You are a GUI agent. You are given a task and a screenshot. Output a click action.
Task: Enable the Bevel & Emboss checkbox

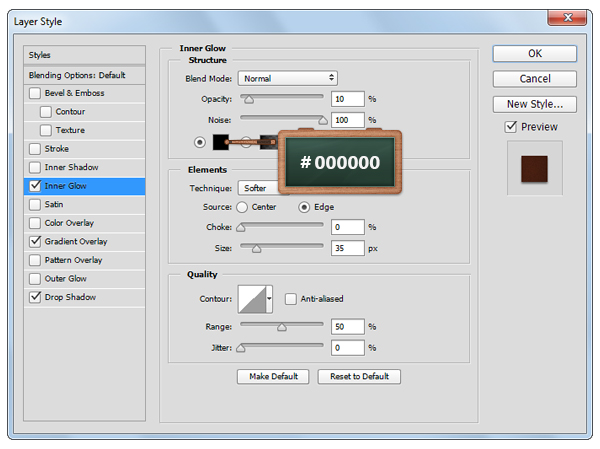pyautogui.click(x=36, y=93)
